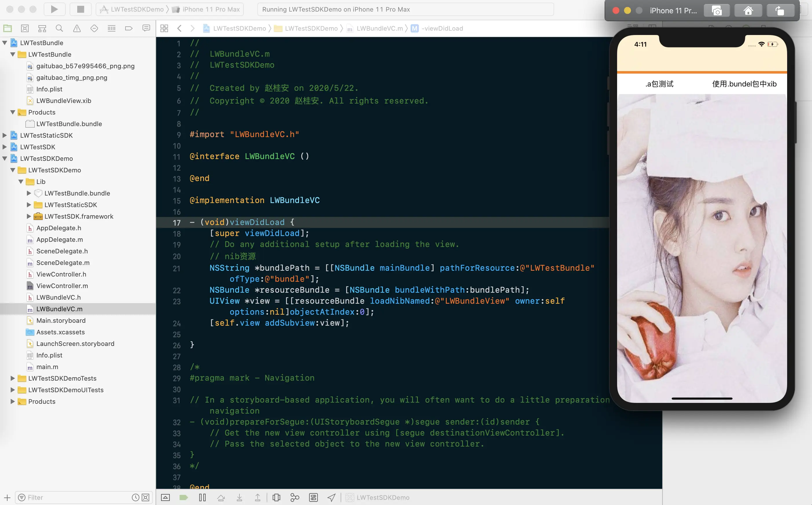Collapse the Lib folder
The width and height of the screenshot is (812, 505).
tap(21, 182)
